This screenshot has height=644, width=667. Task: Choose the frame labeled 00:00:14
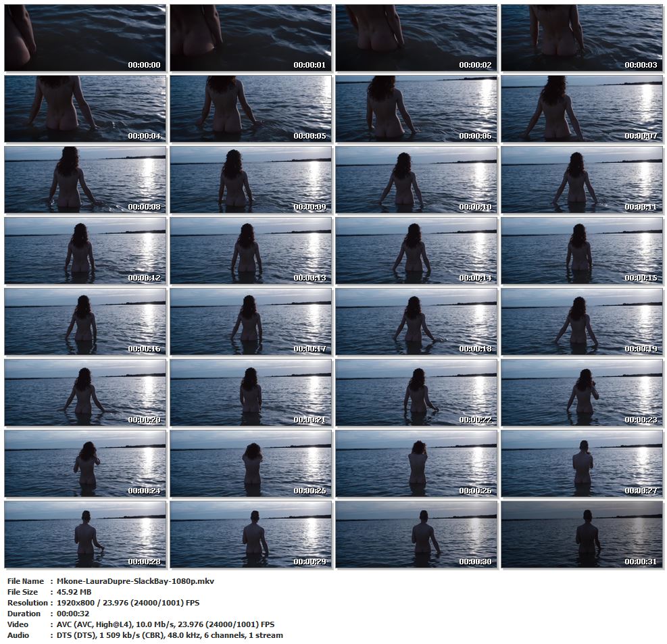[x=416, y=251]
